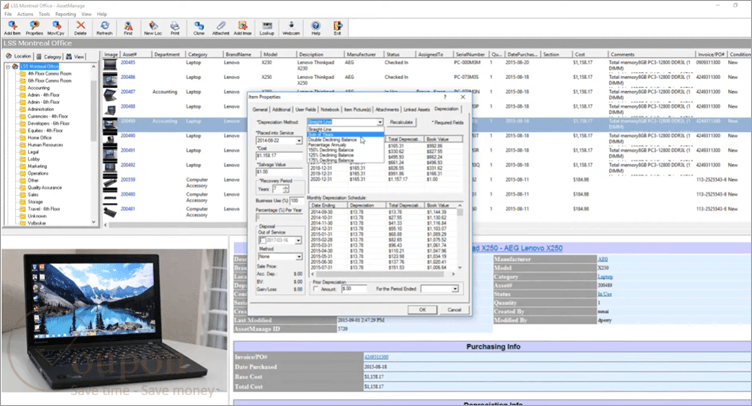
Task: Open the General tab in Item Properties
Action: pyautogui.click(x=260, y=109)
